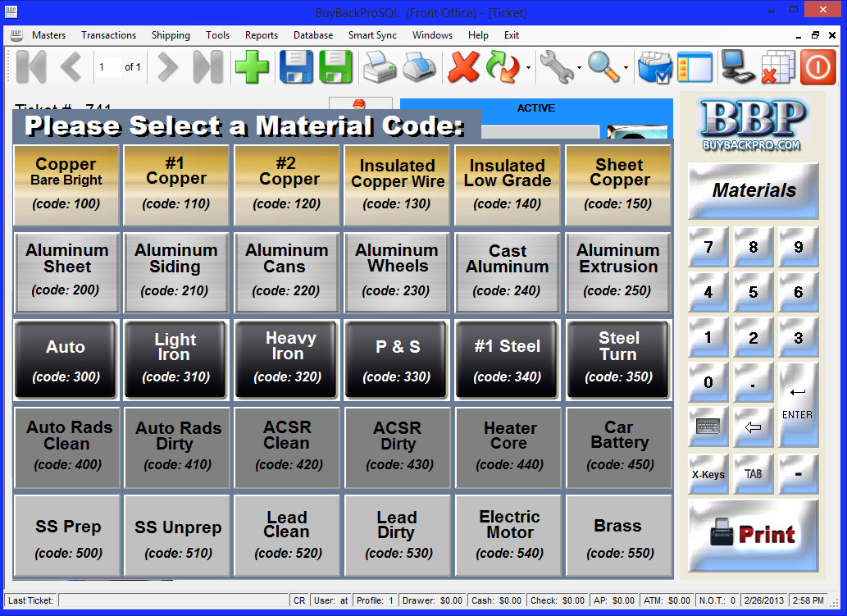Expand the magnifier search dropdown arrow
Image resolution: width=847 pixels, height=616 pixels.
tap(626, 68)
